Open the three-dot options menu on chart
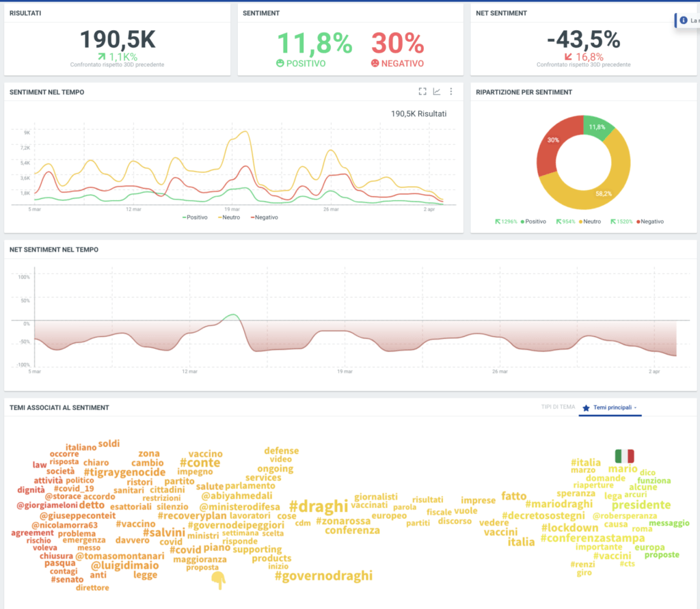Image resolution: width=700 pixels, height=609 pixels. coord(451,92)
